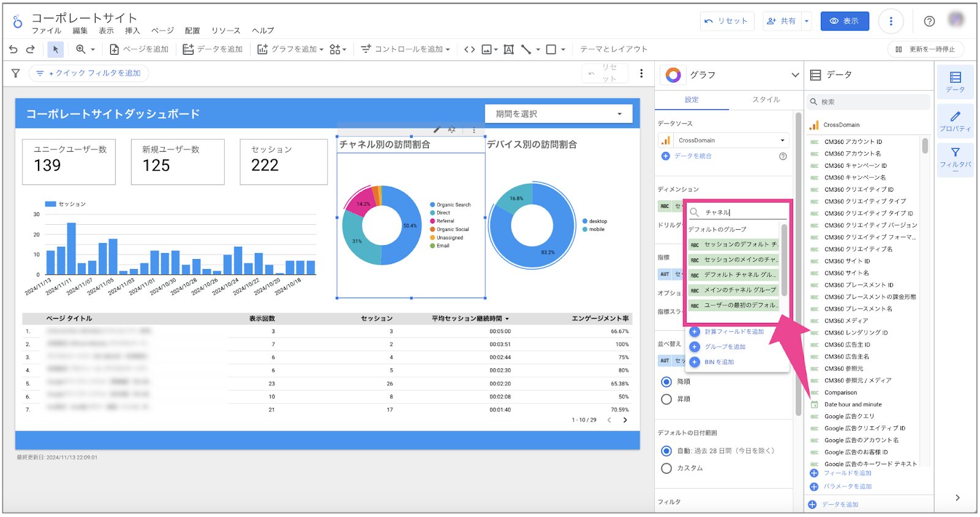Click テーマとレイアウト button
Screen dimensions: 980x517
click(614, 50)
